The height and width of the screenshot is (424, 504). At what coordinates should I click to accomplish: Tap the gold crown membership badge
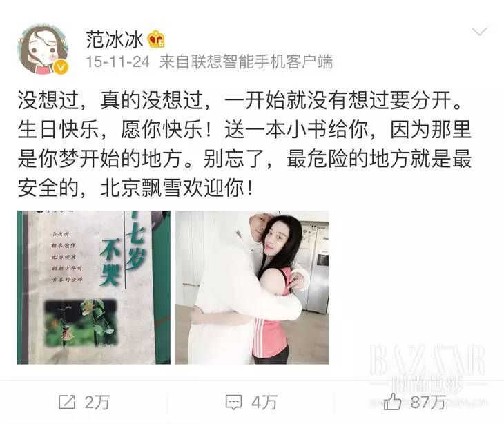click(x=156, y=39)
